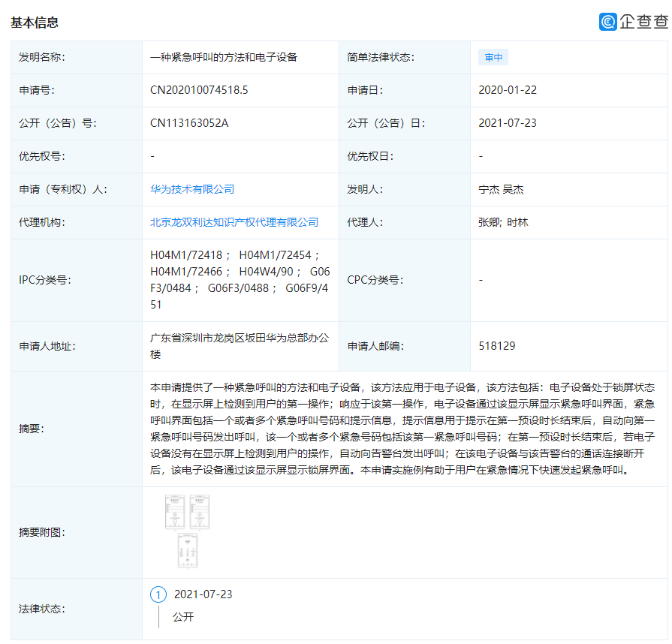The image size is (672, 644).
Task: Click the application date 2020-01-22
Action: [x=508, y=90]
